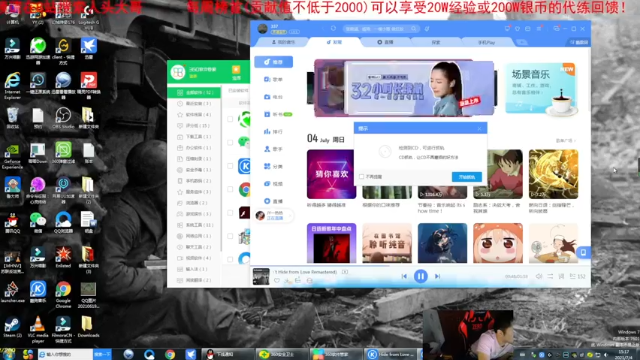640x360 pixels.
Task: Select 视频软件 (4) category in 360 manager
Action: coord(194,258)
